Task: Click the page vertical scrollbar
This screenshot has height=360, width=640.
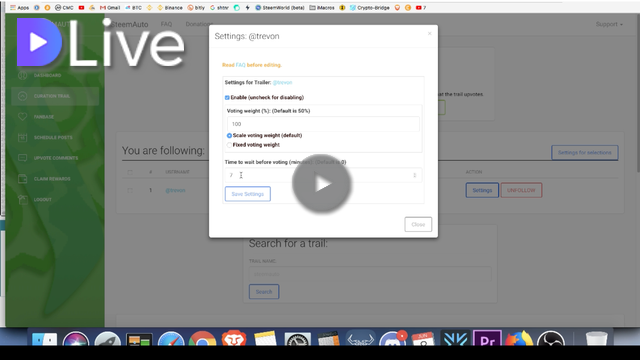Action: [638, 94]
